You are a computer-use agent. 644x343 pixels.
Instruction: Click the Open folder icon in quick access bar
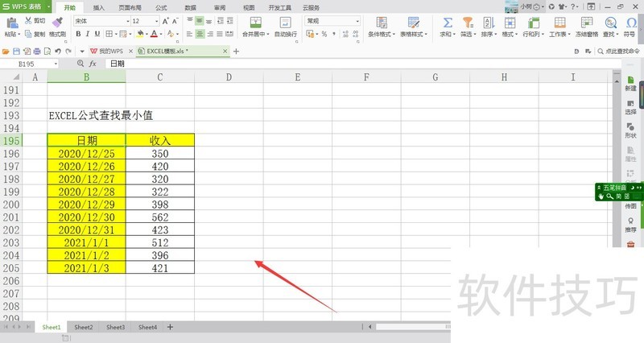[x=6, y=52]
